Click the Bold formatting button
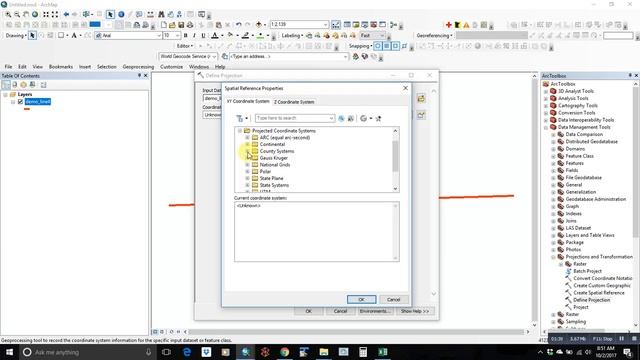The width and height of the screenshot is (640, 360). pyautogui.click(x=185, y=36)
